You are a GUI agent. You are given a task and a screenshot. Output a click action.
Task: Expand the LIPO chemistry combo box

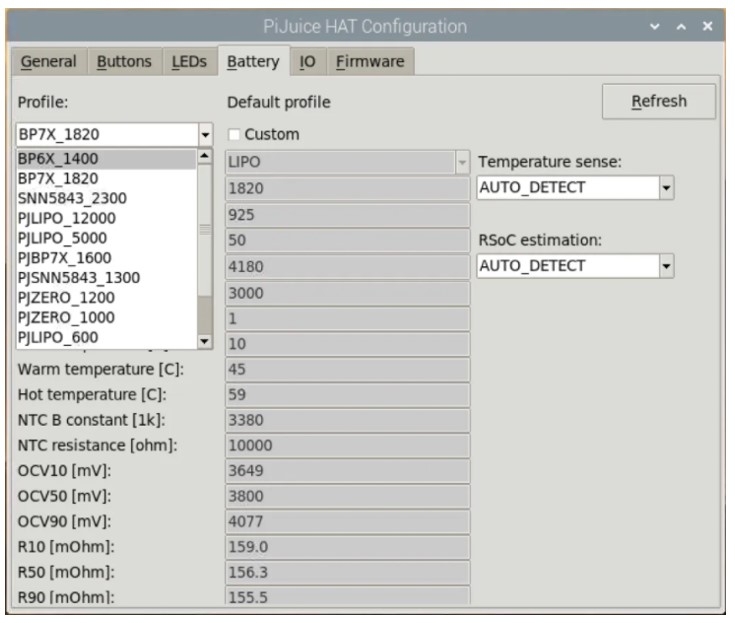click(462, 162)
